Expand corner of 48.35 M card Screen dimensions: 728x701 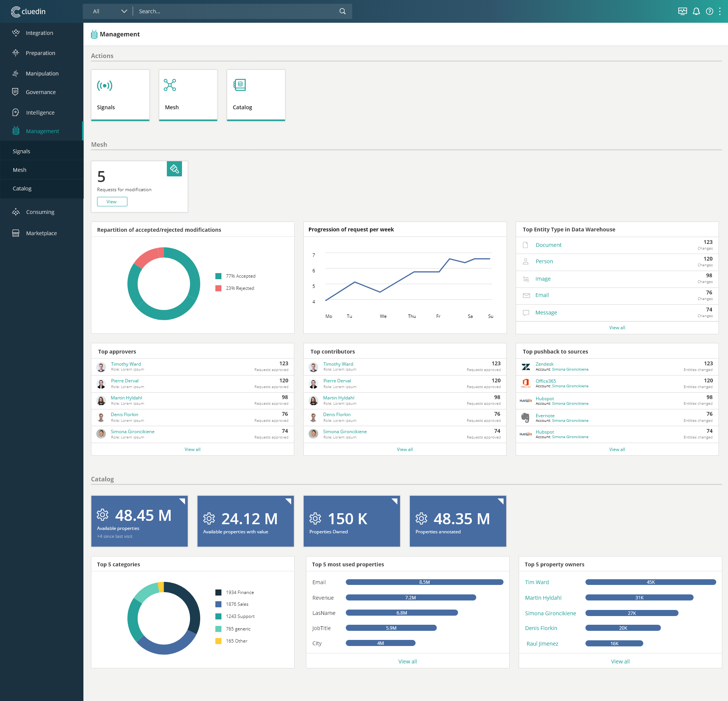point(500,501)
